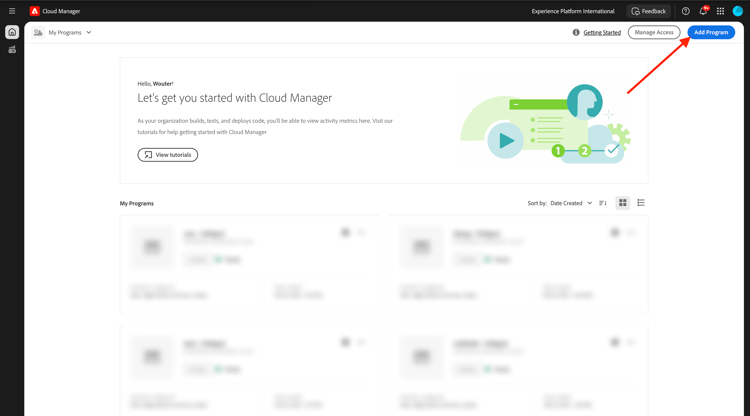The image size is (750, 416).
Task: Click the My Programs icon in header
Action: click(38, 33)
